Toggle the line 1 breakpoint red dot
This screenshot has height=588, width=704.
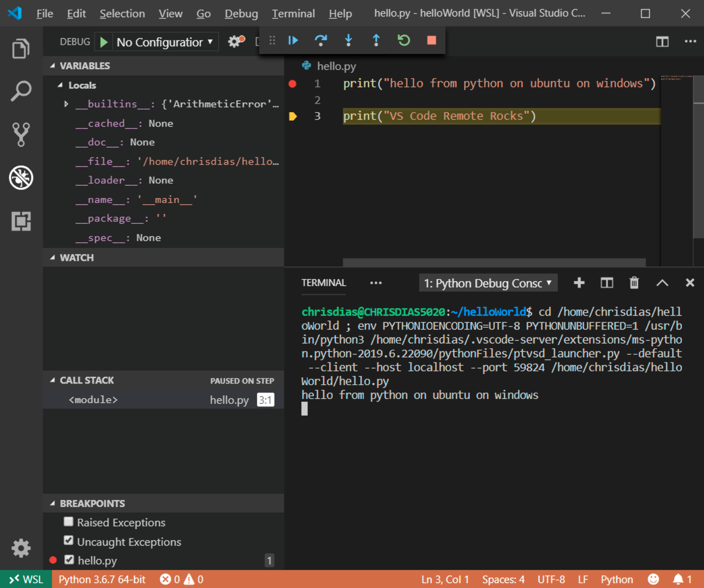pyautogui.click(x=292, y=83)
